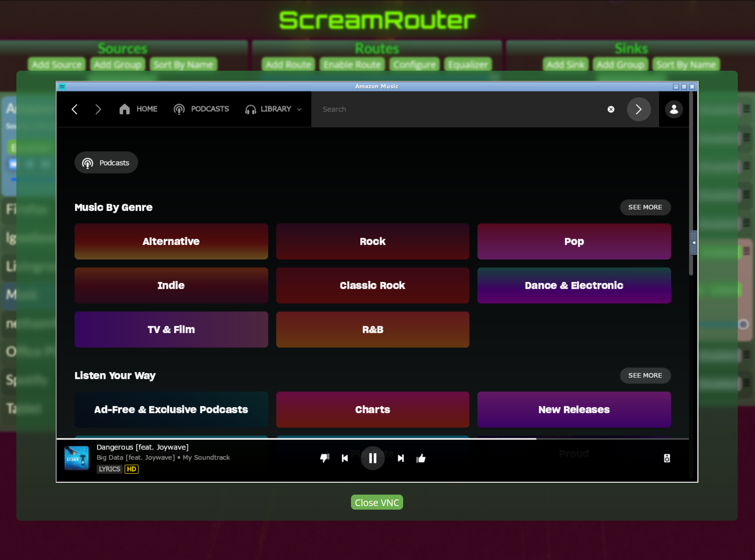Open the Home page
Screen dimensions: 755x560
pos(138,109)
